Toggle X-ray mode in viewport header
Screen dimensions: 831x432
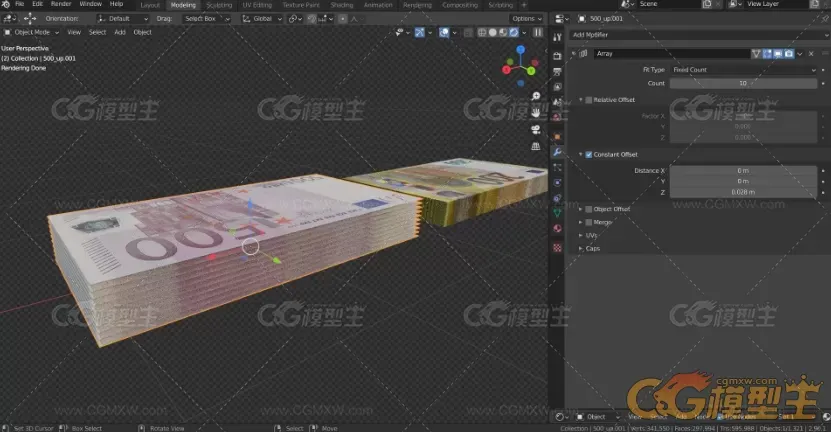pyautogui.click(x=468, y=32)
